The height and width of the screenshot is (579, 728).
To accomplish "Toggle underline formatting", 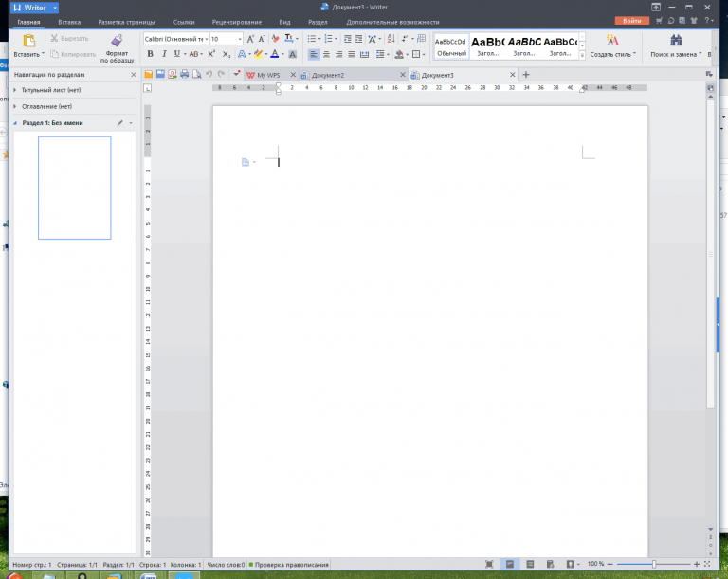I will click(x=176, y=54).
